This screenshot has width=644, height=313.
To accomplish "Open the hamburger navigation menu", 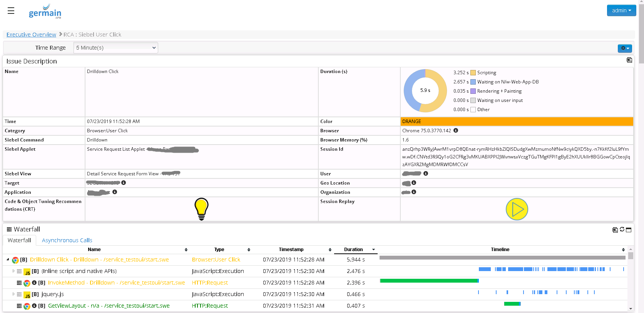I will [x=11, y=11].
